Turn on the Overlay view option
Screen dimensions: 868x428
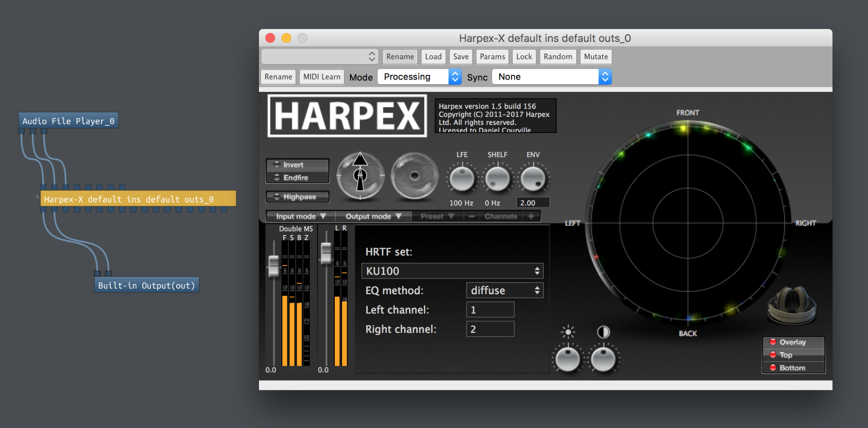point(793,342)
